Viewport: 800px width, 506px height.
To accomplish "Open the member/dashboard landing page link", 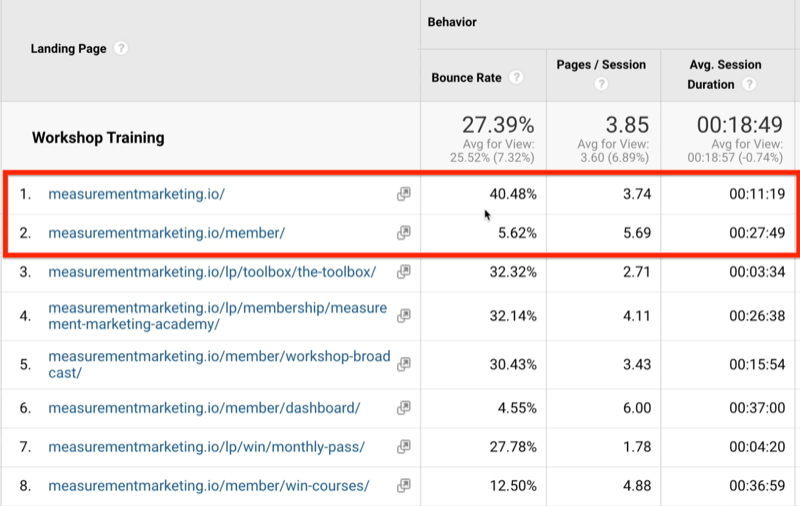I will 203,408.
